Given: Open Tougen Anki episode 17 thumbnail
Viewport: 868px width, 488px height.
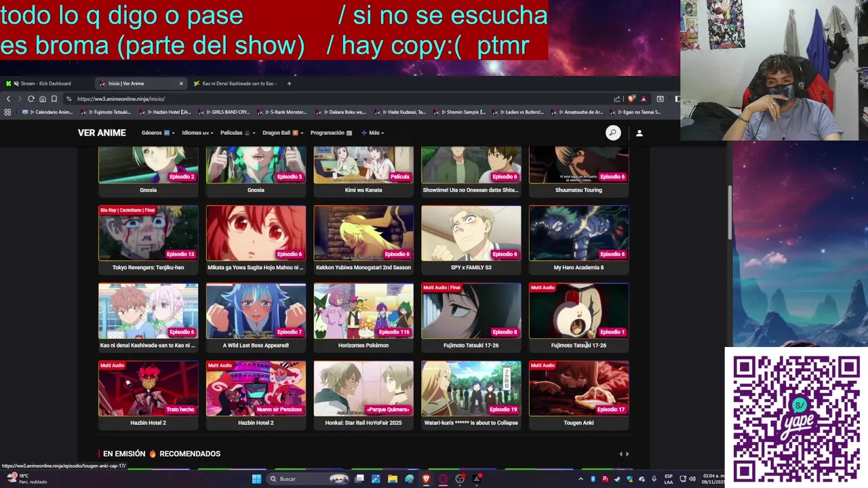Looking at the screenshot, I should pos(579,388).
